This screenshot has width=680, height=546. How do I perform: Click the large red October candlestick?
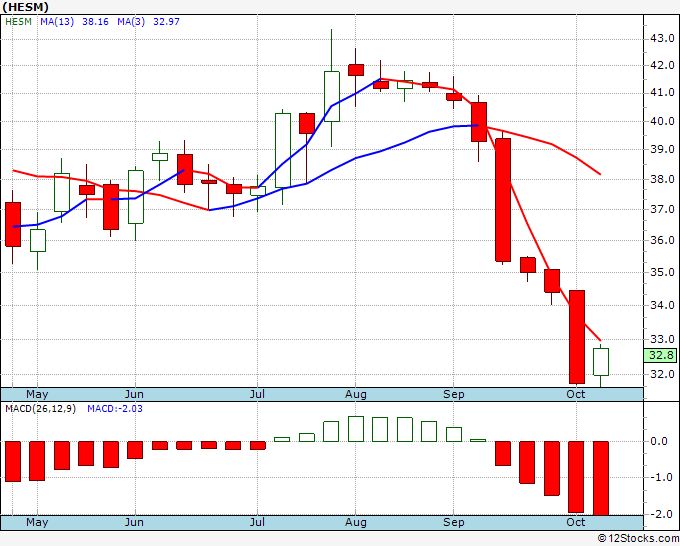(x=577, y=337)
